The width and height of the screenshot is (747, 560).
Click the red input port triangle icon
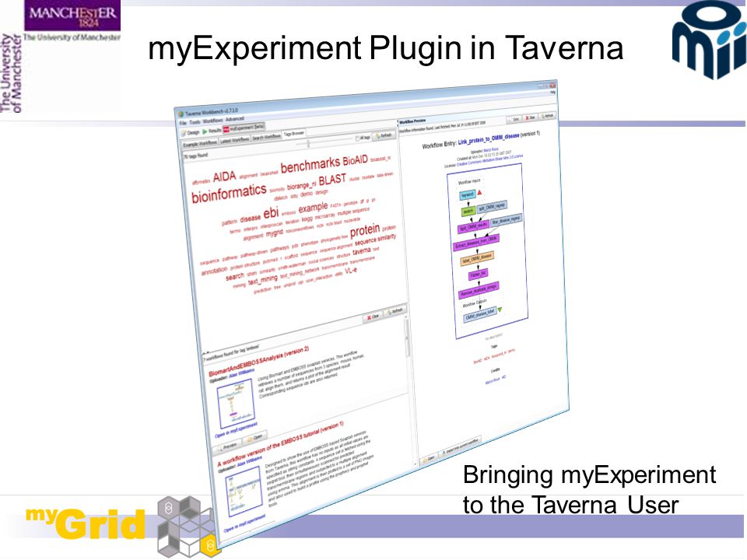coord(480,192)
